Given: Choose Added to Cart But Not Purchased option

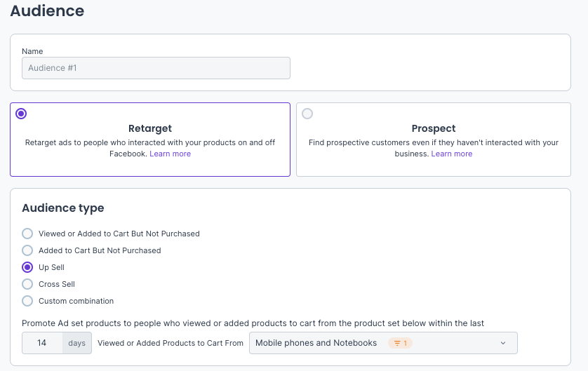Looking at the screenshot, I should 27,250.
